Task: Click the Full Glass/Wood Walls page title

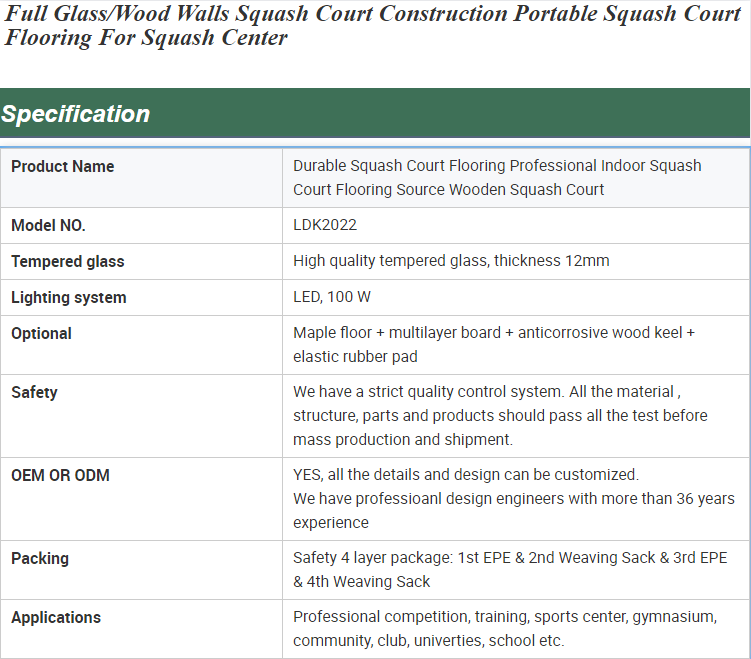Action: 373,26
